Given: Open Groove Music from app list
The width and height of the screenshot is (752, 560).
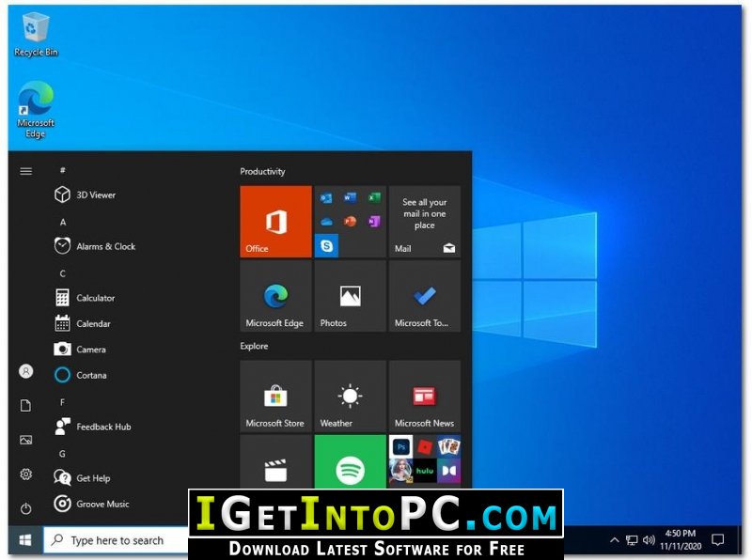Looking at the screenshot, I should 102,504.
